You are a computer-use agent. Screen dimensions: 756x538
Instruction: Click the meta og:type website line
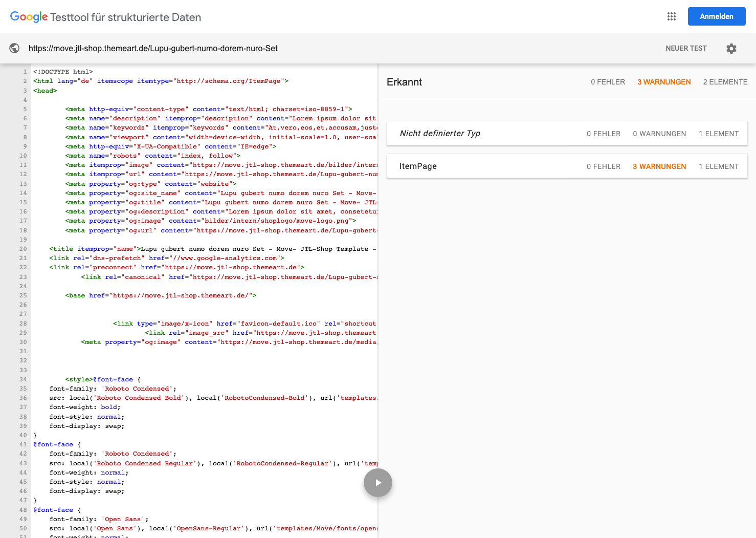(x=151, y=184)
